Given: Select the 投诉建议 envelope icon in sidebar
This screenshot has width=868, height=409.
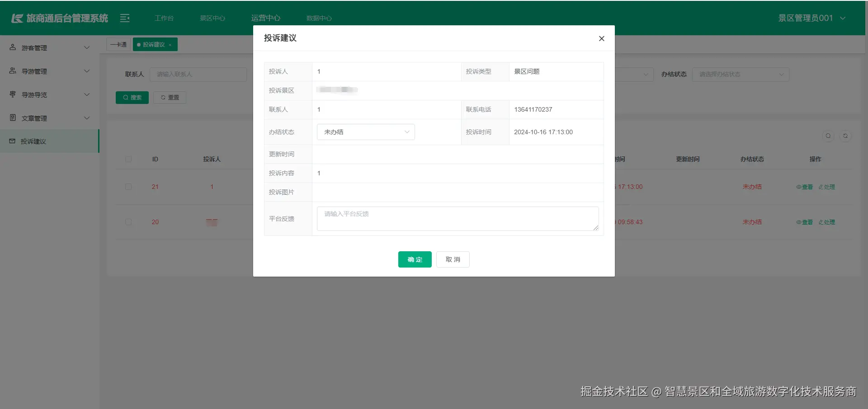Looking at the screenshot, I should point(12,141).
